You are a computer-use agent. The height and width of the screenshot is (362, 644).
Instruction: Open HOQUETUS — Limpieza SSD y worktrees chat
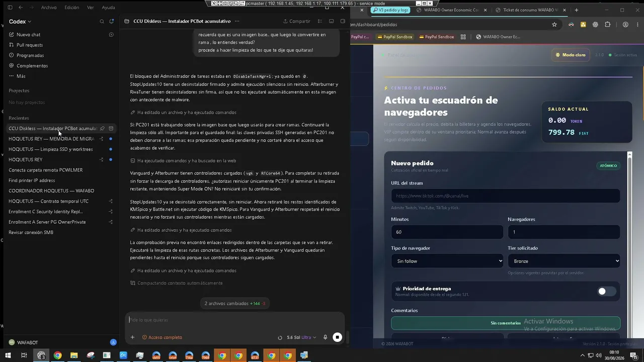tap(51, 149)
